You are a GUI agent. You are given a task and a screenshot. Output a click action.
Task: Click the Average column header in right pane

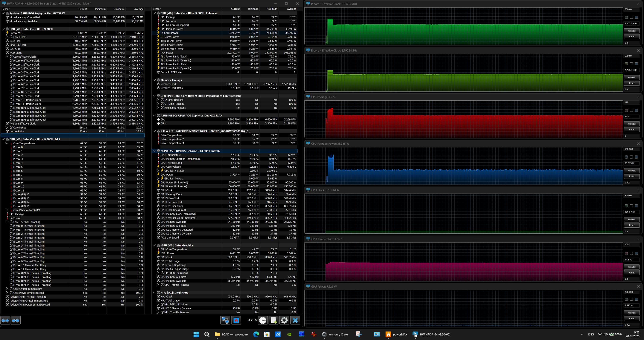(x=288, y=9)
